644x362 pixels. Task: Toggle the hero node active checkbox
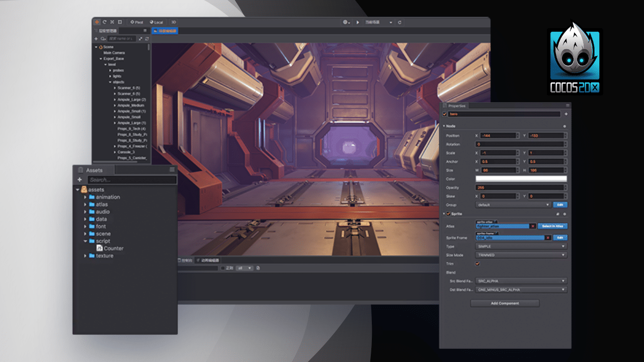(x=445, y=114)
